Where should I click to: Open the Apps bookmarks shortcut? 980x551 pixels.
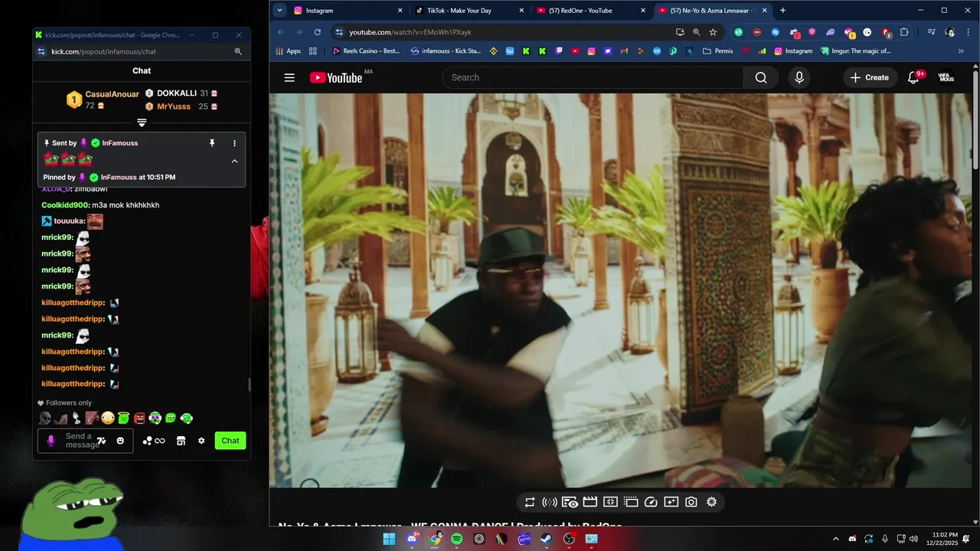click(x=287, y=51)
